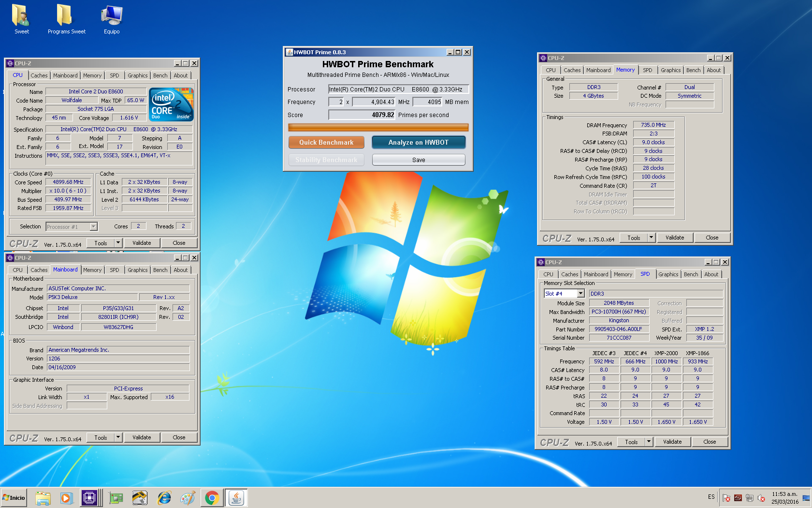Image resolution: width=812 pixels, height=508 pixels.
Task: Click Analyze on HWBOT button
Action: click(x=419, y=142)
